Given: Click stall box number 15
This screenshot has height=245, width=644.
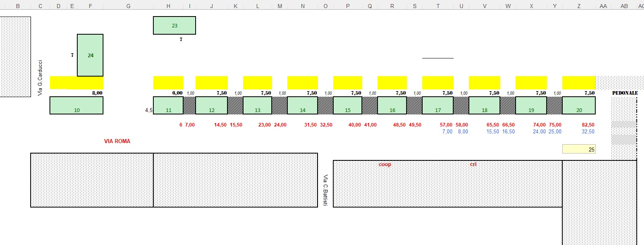Looking at the screenshot, I should (347, 106).
